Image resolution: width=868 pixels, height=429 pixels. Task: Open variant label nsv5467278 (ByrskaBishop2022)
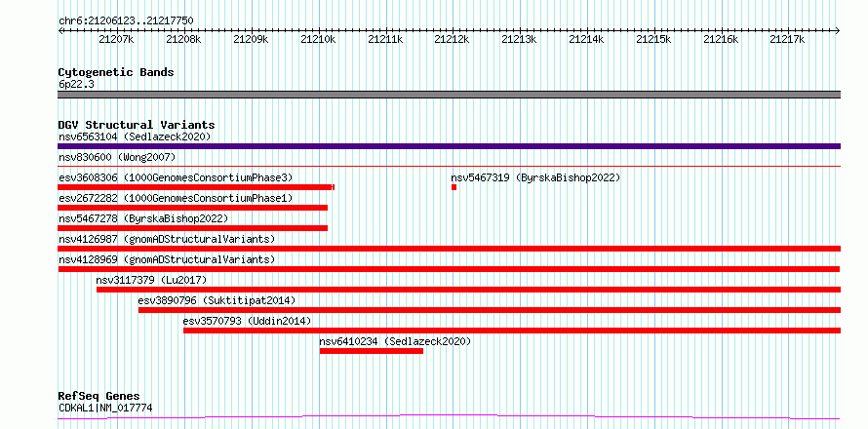click(142, 218)
